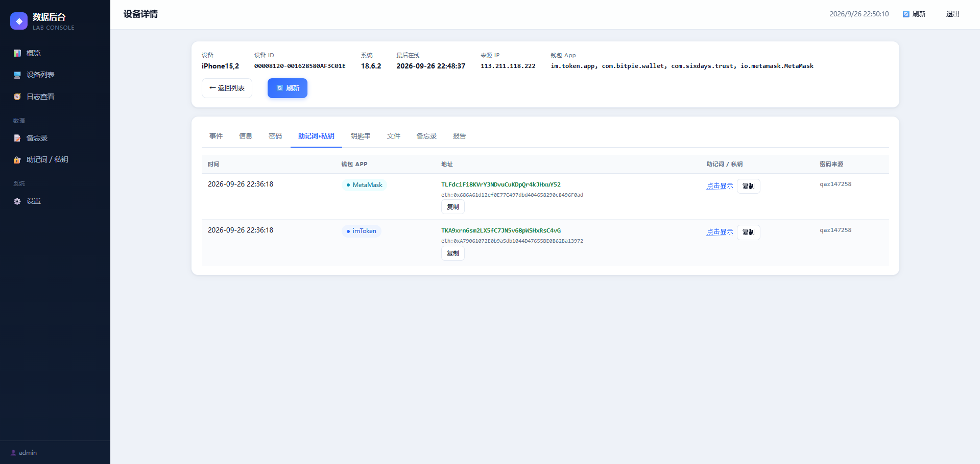The width and height of the screenshot is (980, 464).
Task: Click 退出 to log out
Action: point(952,14)
